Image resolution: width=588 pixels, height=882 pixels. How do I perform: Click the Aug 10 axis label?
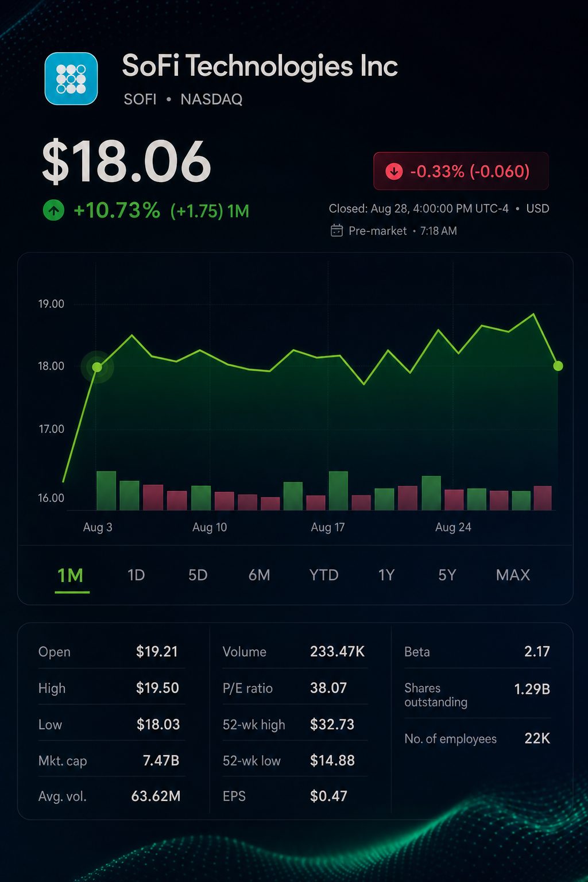pos(210,527)
